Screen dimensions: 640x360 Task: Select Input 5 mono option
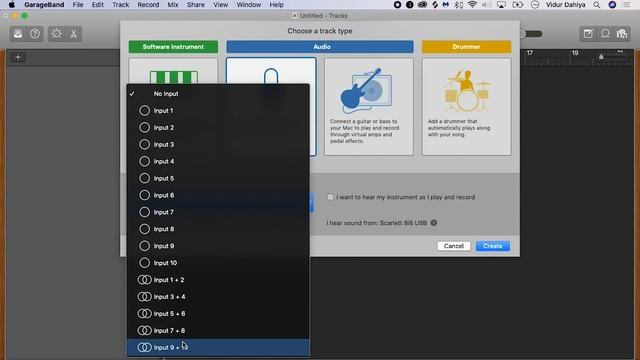(x=218, y=178)
